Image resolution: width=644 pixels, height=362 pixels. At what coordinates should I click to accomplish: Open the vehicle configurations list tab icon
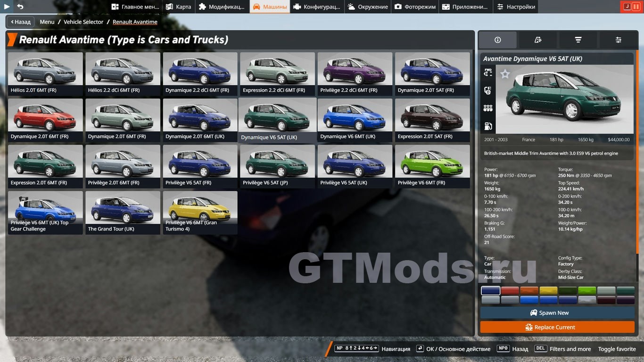(538, 40)
